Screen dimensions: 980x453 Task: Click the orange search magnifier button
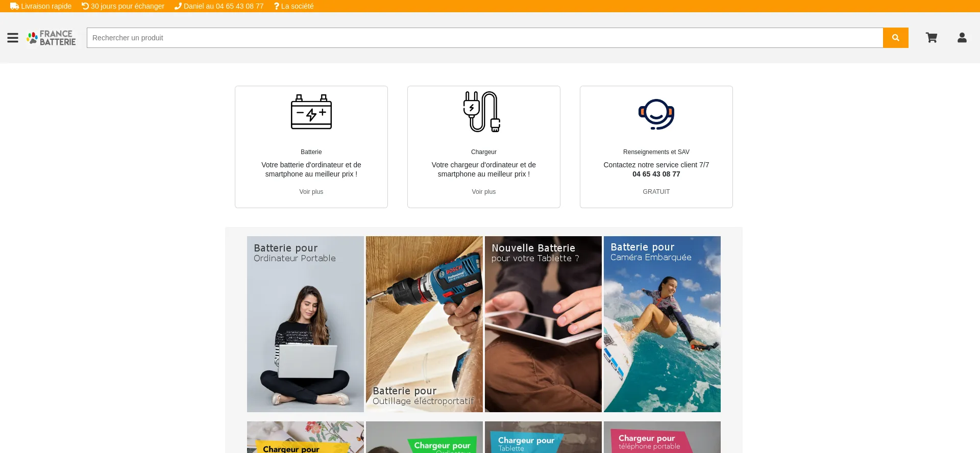pos(895,38)
